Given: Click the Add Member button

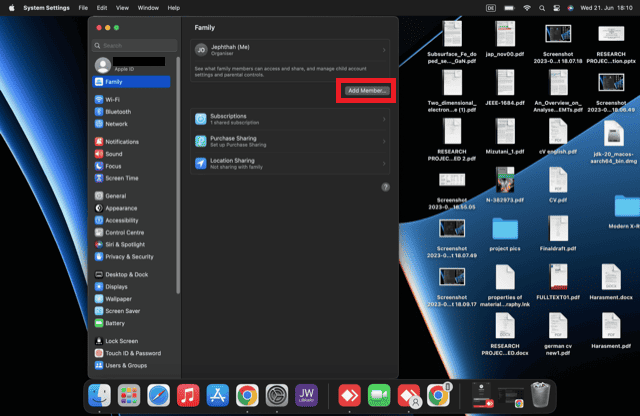Looking at the screenshot, I should click(x=367, y=91).
